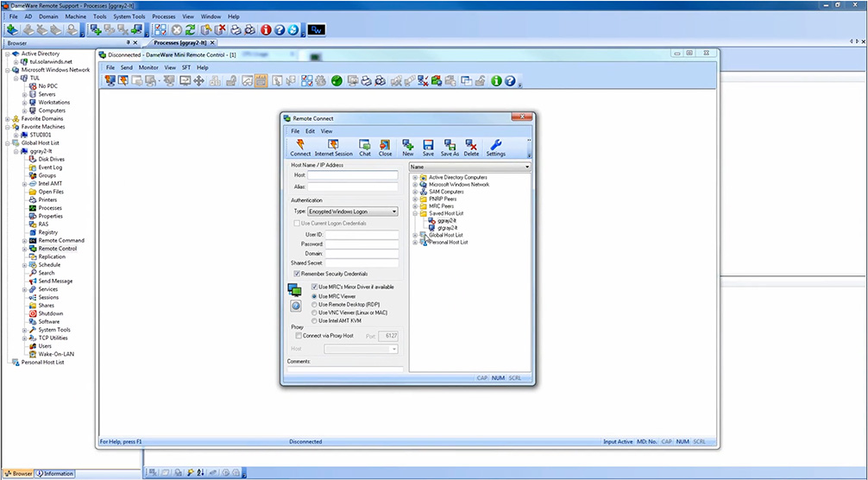This screenshot has height=480, width=868.
Task: Click printer icon in main toolbar
Action: tap(236, 30)
